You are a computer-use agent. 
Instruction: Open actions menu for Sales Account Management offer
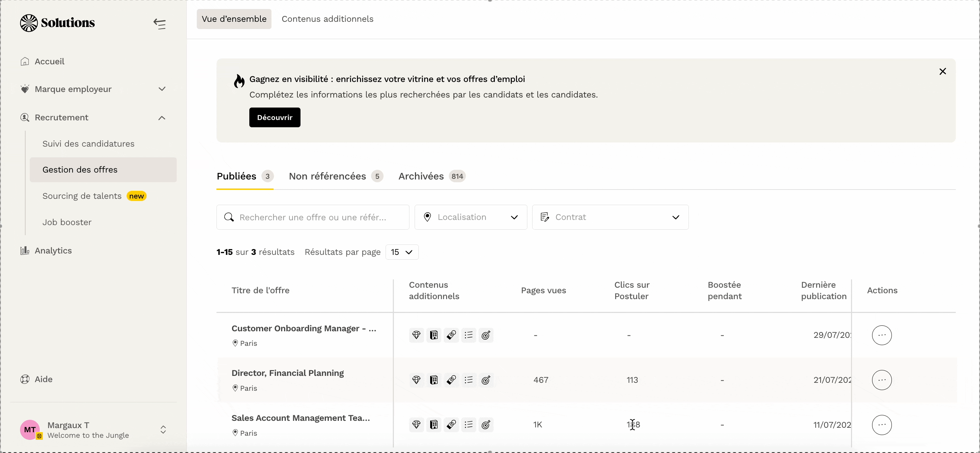click(881, 425)
